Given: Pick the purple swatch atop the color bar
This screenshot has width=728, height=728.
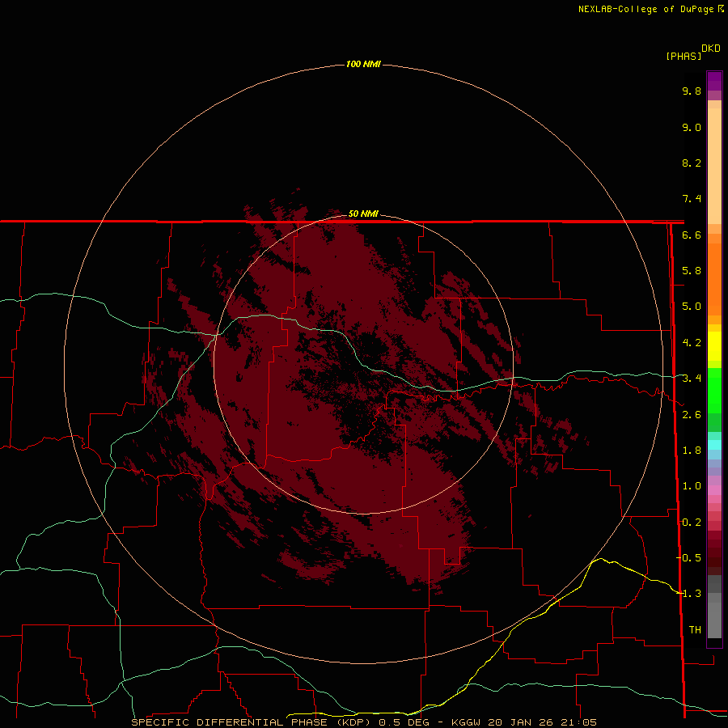Looking at the screenshot, I should (x=714, y=81).
